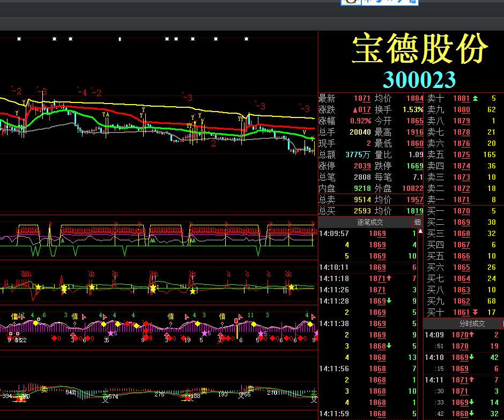Select the 总卖 volume 9514

pos(362,200)
